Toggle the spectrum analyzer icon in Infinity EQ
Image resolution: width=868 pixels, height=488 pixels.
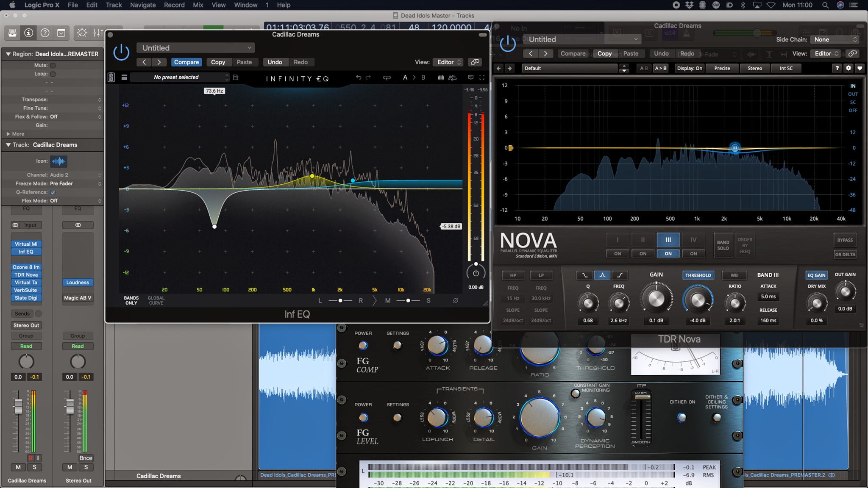pyautogui.click(x=441, y=78)
